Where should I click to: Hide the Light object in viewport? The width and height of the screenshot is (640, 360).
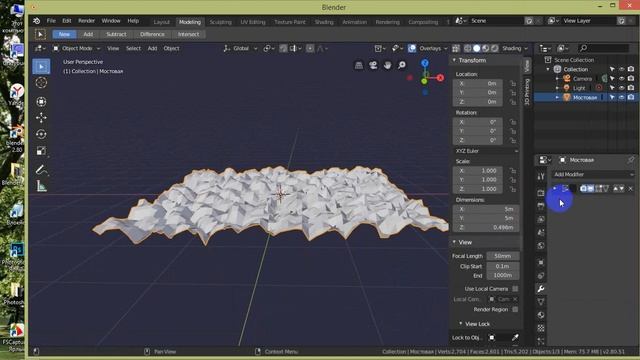622,88
